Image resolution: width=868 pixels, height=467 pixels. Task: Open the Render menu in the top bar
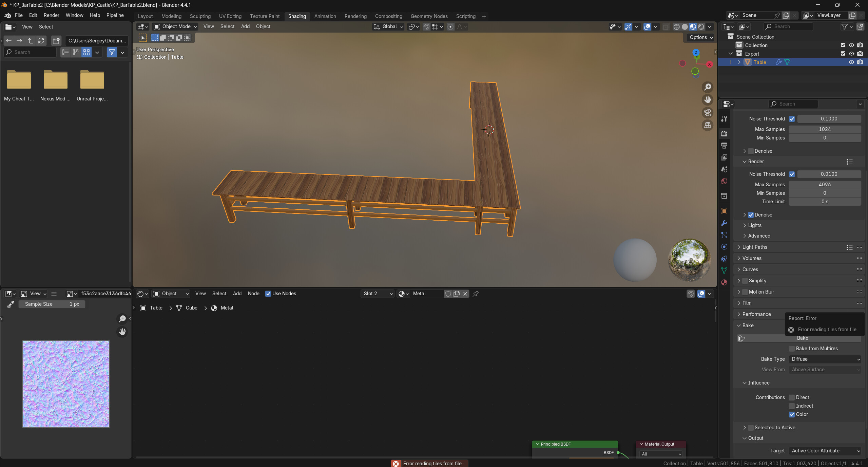[x=52, y=15]
